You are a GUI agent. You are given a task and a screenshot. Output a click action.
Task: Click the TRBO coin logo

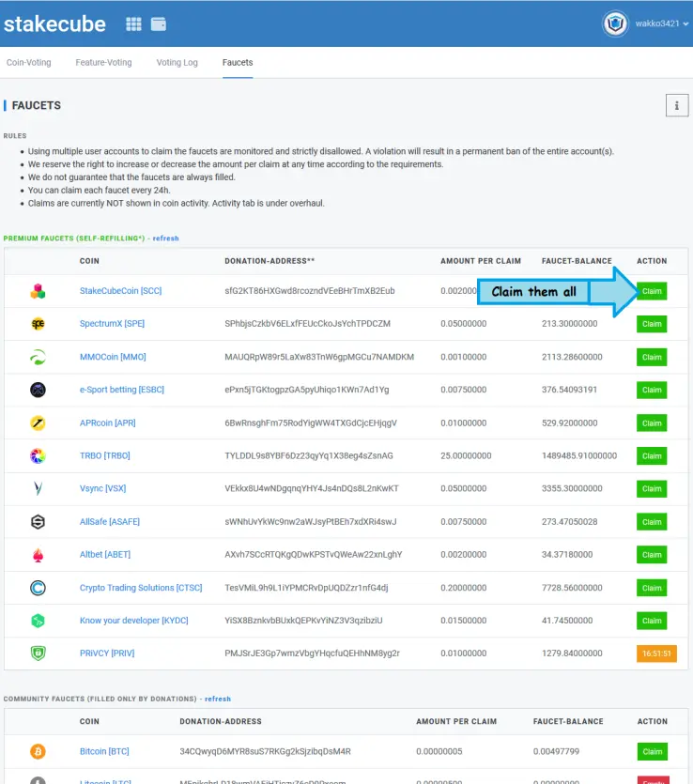pyautogui.click(x=38, y=455)
